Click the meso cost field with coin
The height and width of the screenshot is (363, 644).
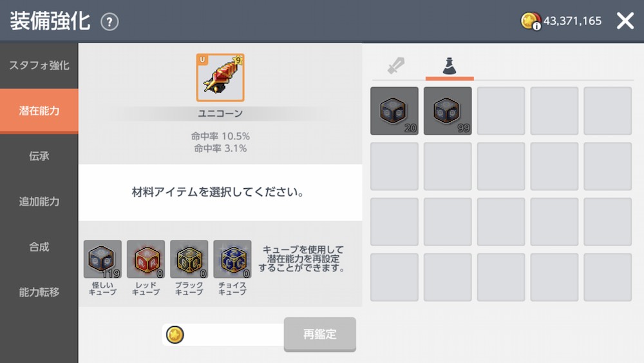pos(223,335)
